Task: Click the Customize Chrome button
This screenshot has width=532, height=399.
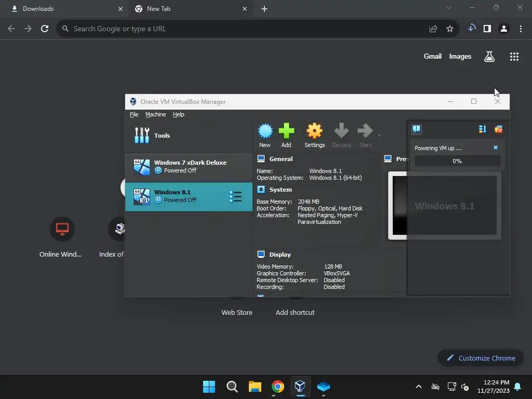Action: coord(481,358)
